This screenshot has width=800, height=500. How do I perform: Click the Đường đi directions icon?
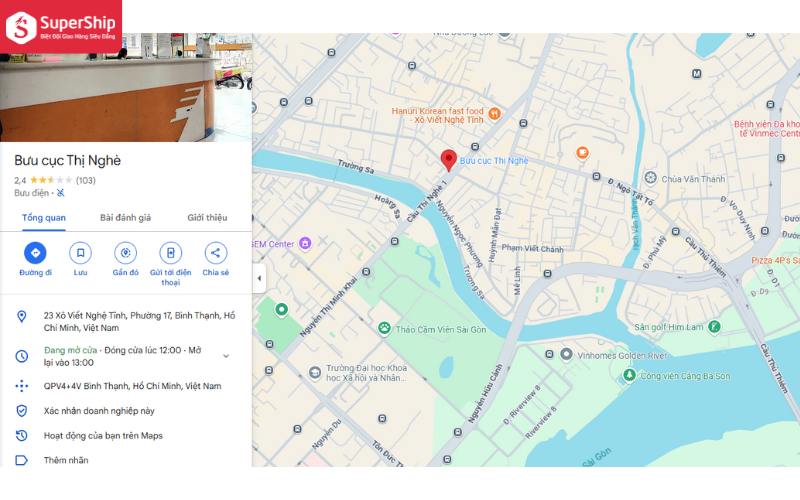35,253
